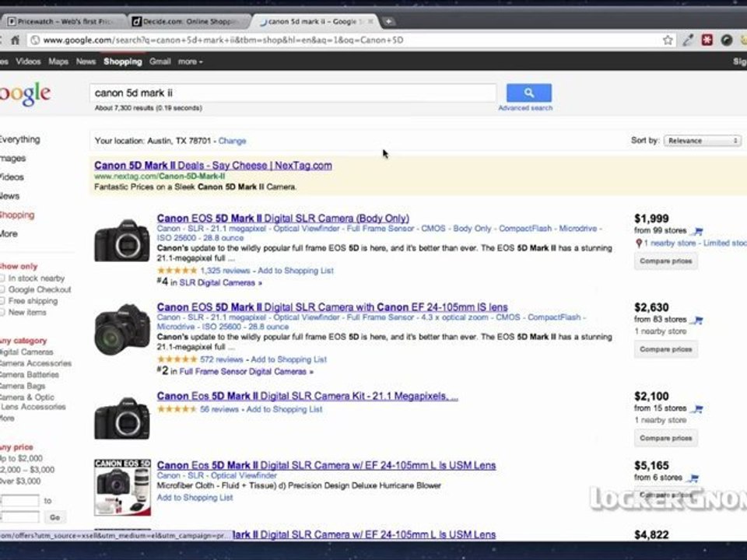Image resolution: width=747 pixels, height=560 pixels.
Task: Open '572 reviews' link
Action: [222, 359]
